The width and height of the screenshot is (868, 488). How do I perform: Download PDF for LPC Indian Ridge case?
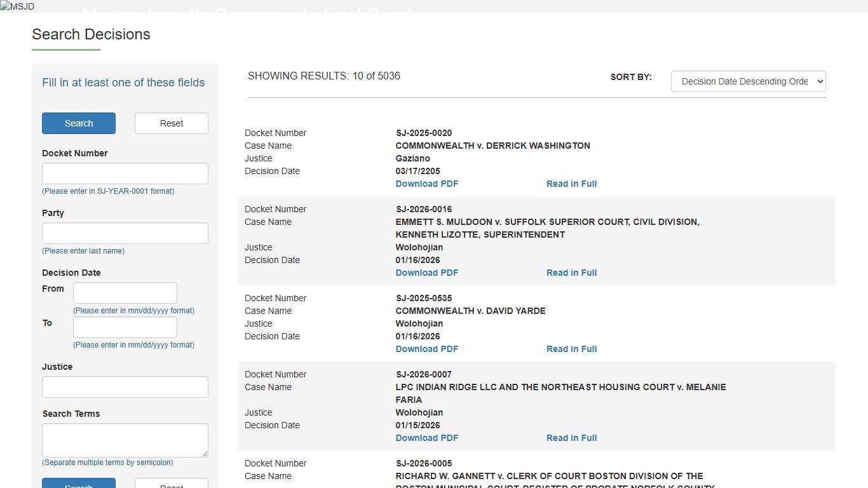click(426, 438)
